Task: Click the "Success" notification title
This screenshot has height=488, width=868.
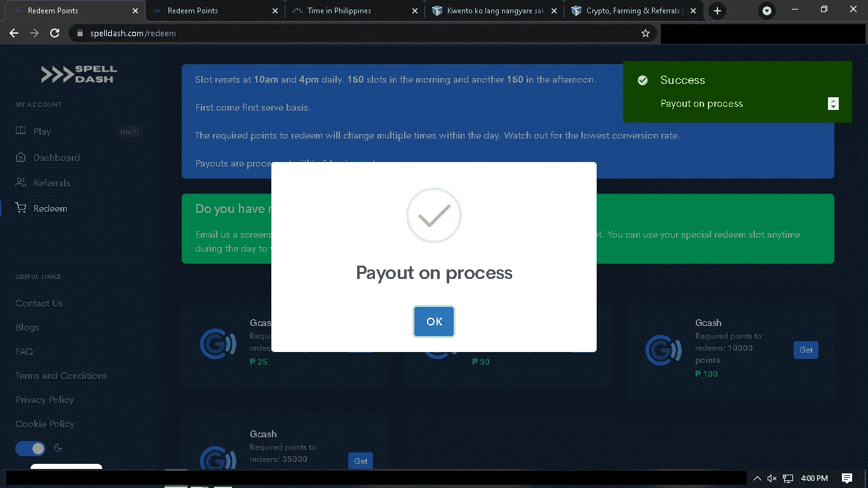Action: point(682,80)
